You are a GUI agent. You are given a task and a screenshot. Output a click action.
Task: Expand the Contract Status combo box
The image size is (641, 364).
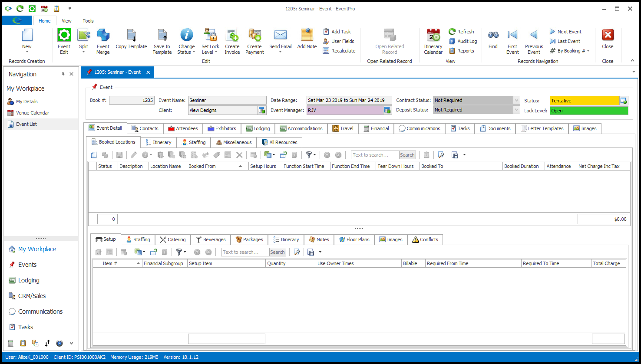click(x=516, y=100)
